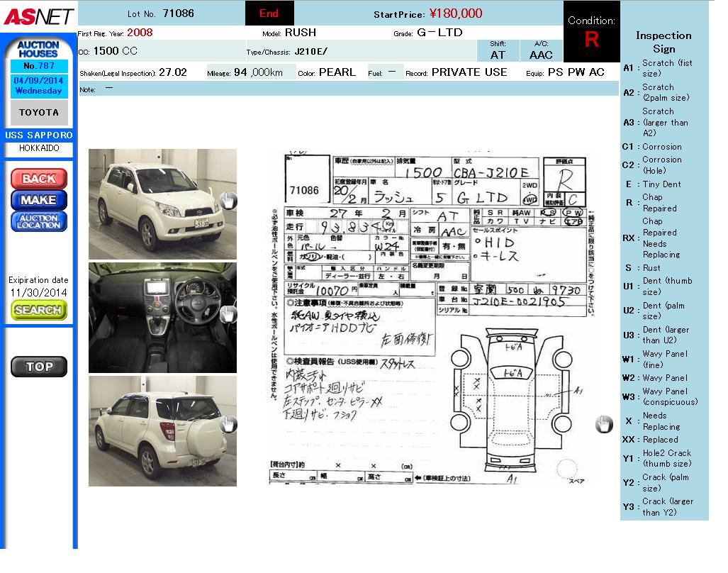Click the ASNET logo

click(38, 17)
